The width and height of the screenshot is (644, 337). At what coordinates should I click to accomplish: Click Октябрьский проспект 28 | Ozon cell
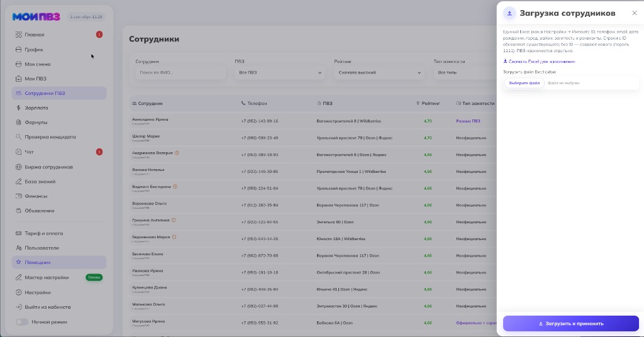[x=348, y=273]
